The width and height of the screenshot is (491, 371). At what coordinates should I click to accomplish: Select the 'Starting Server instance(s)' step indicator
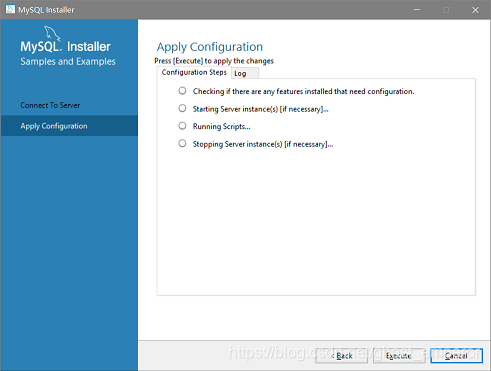(x=182, y=108)
